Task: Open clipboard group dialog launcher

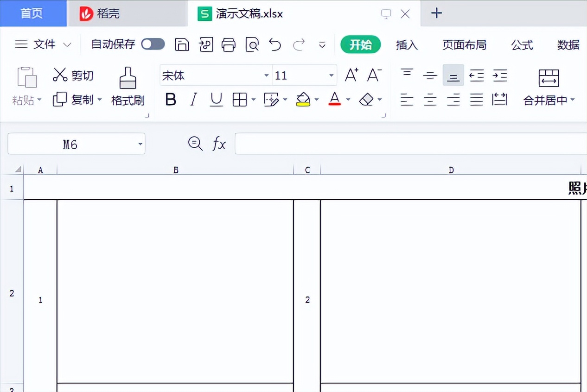Action: click(x=147, y=115)
